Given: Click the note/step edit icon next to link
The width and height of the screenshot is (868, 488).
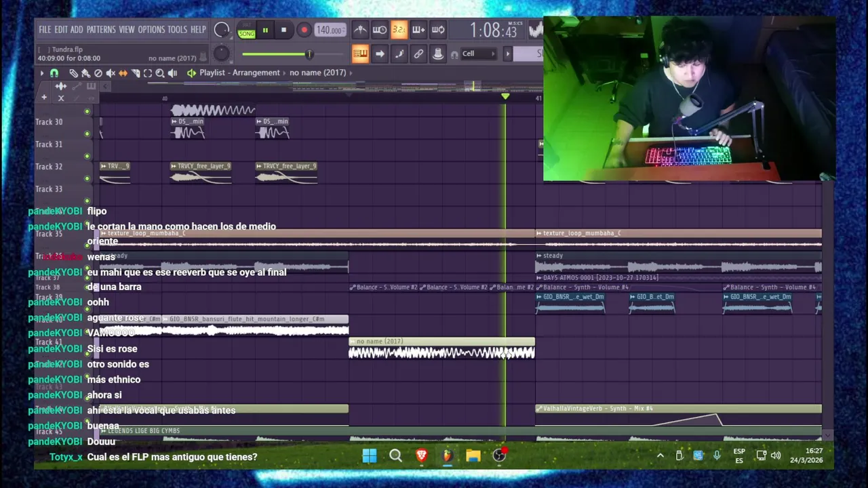Looking at the screenshot, I should point(399,54).
